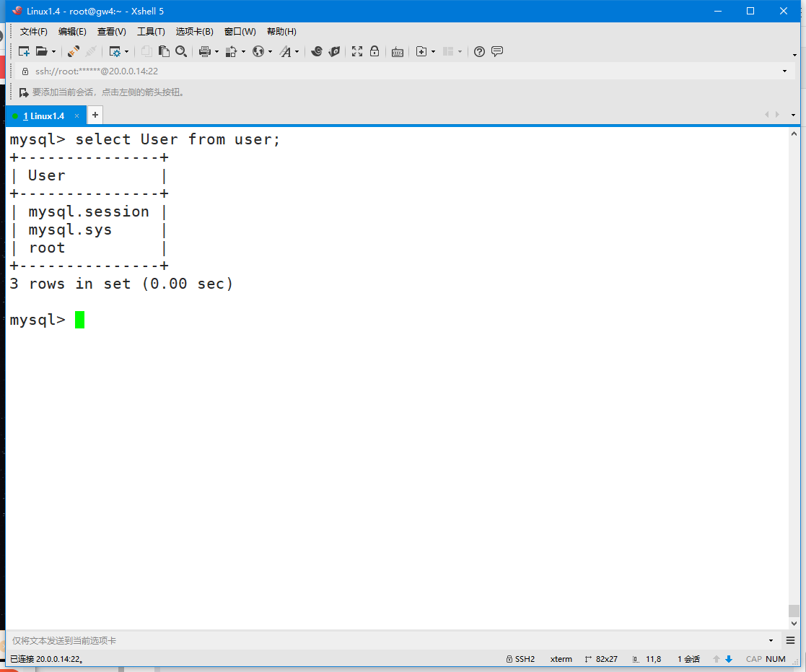Click the lock screen padlock icon
Image resolution: width=806 pixels, height=672 pixels.
point(374,51)
